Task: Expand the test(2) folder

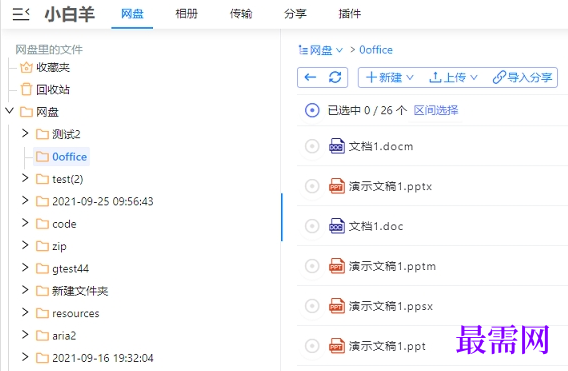Action: tap(25, 178)
